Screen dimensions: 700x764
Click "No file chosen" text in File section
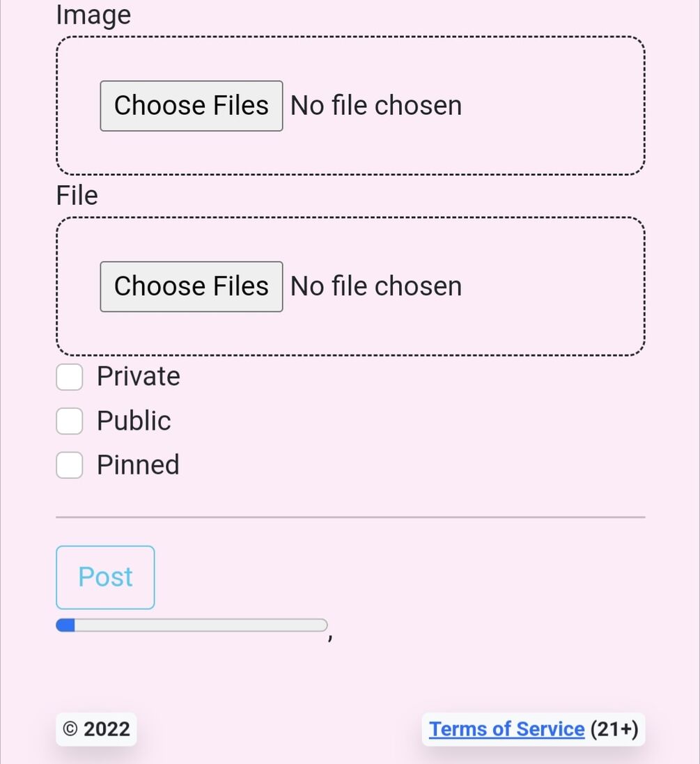tap(376, 286)
